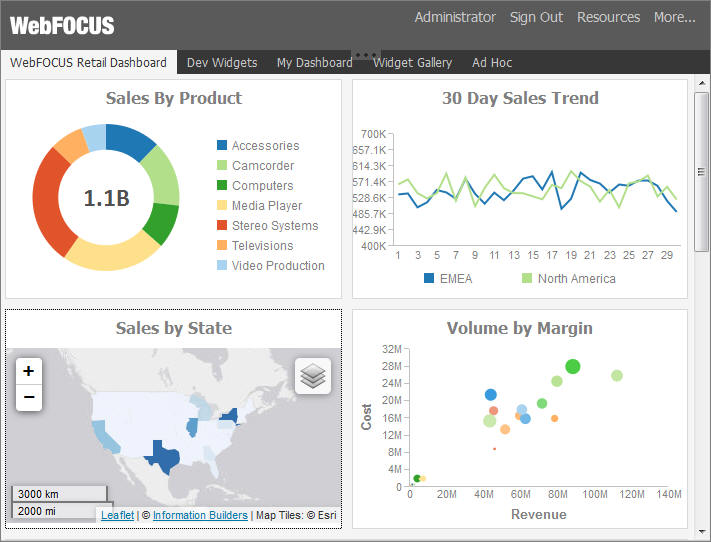Open the Ad Hoc tab

pos(492,63)
